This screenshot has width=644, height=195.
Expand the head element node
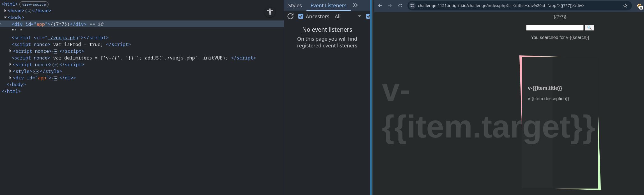(5, 11)
